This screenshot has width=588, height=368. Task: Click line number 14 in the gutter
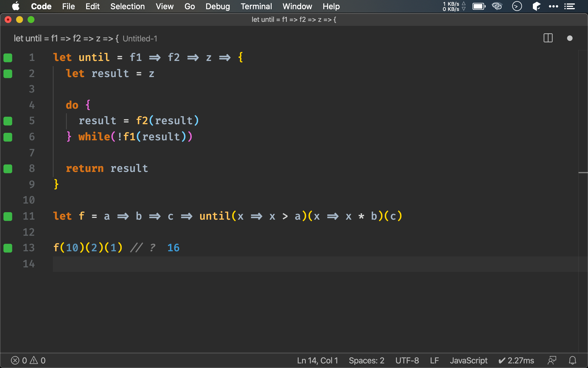tap(29, 264)
